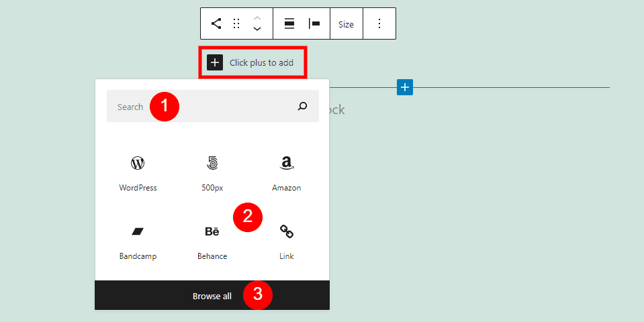Choose the Link chain icon
Image resolution: width=644 pixels, height=322 pixels.
click(286, 231)
